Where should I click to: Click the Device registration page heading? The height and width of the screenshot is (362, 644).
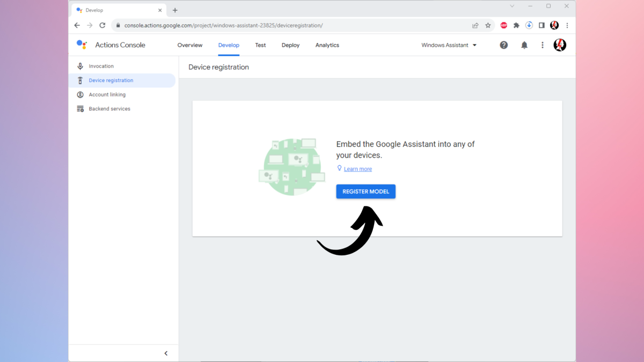[219, 67]
